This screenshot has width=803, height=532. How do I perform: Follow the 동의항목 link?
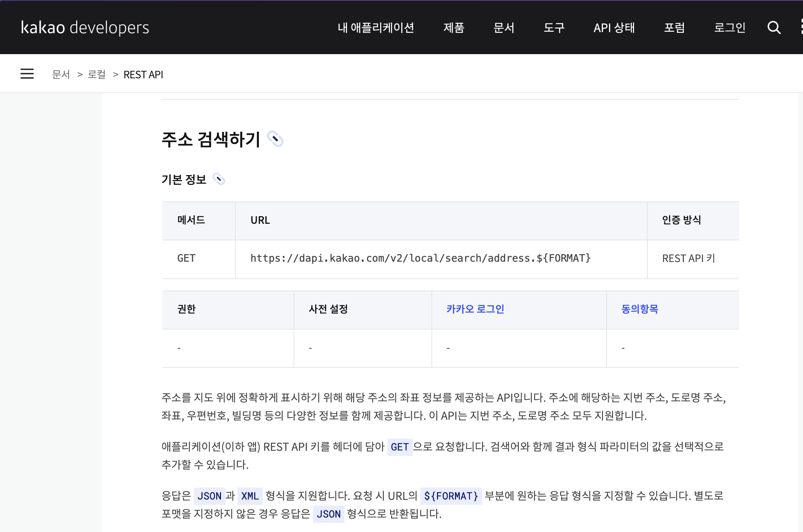click(x=639, y=309)
